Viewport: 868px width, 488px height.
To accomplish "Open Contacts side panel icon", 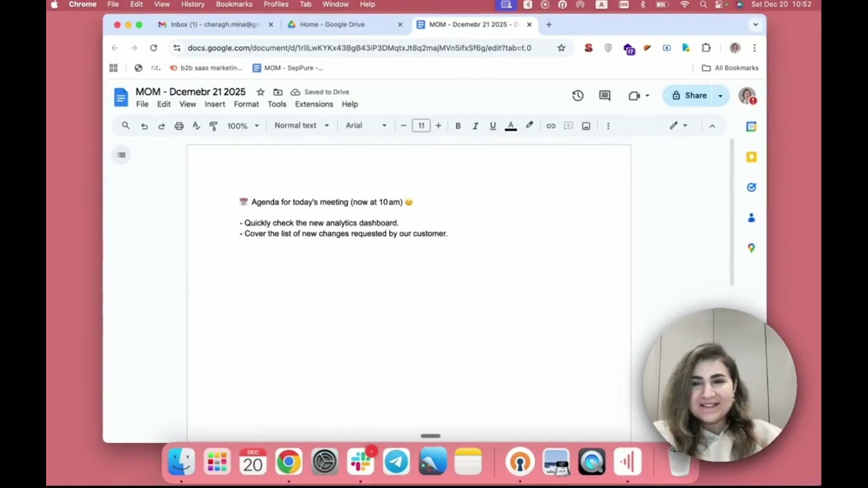I will pos(751,218).
